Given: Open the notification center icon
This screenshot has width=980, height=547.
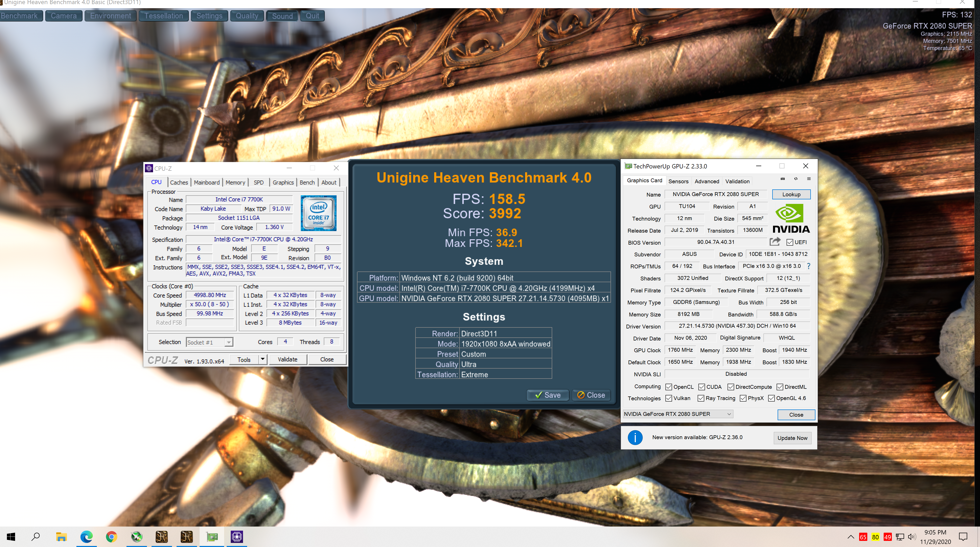Looking at the screenshot, I should tap(963, 537).
